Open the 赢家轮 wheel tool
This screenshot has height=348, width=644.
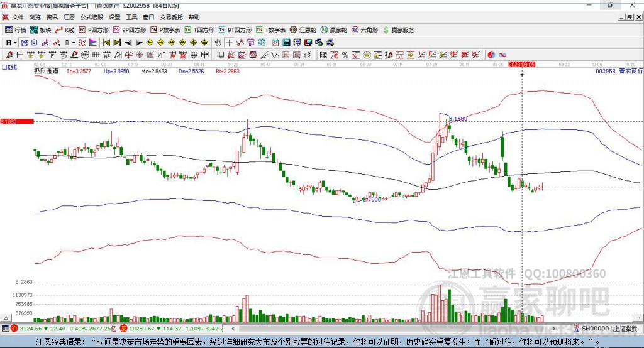click(334, 30)
